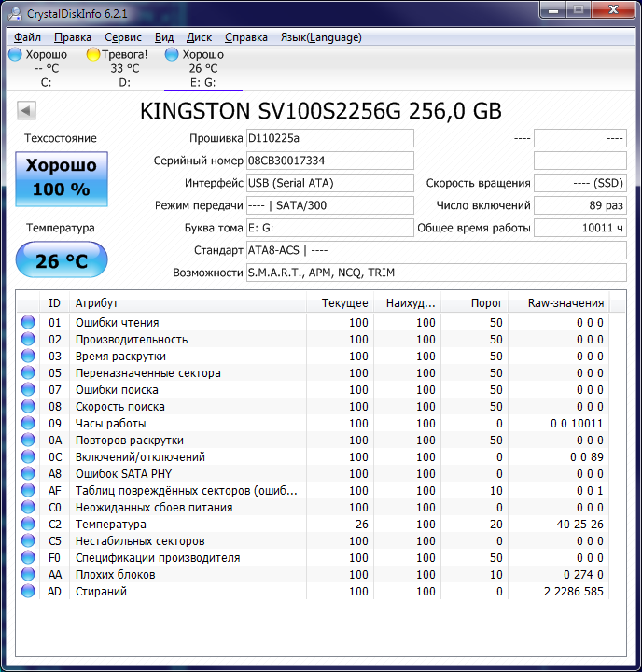Open the Сервис menu

point(123,37)
